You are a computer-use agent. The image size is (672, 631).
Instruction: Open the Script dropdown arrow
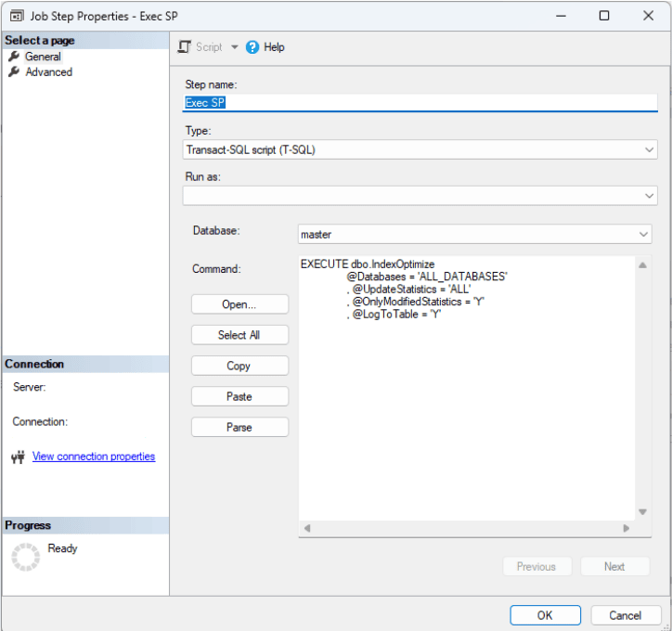coord(235,46)
